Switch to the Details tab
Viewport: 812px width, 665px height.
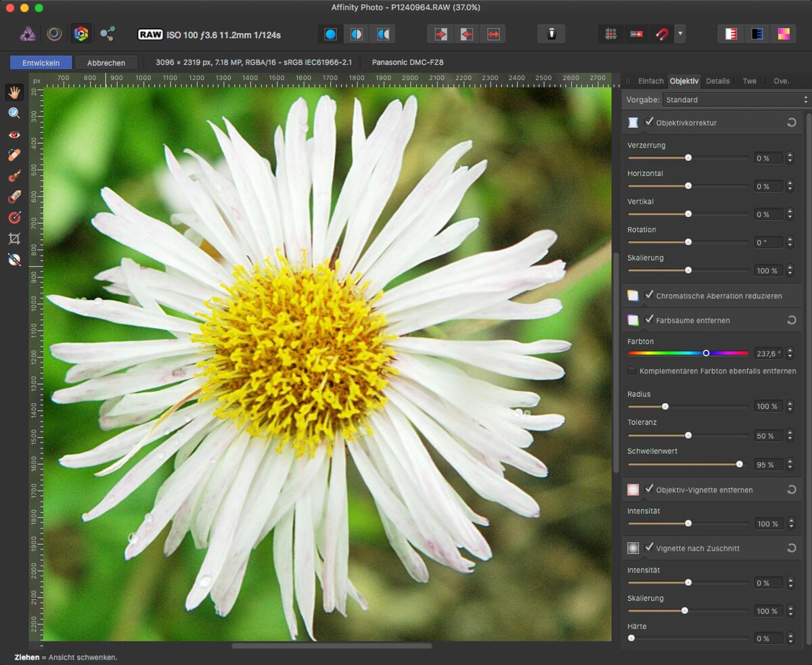coord(717,81)
